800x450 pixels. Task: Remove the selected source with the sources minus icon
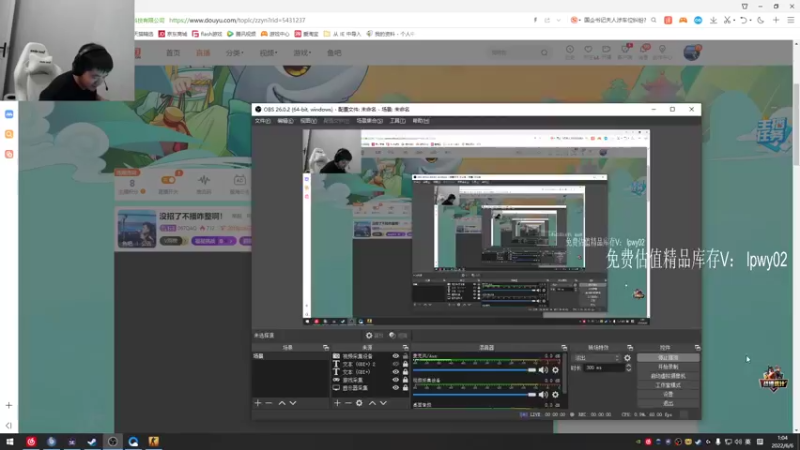[348, 403]
